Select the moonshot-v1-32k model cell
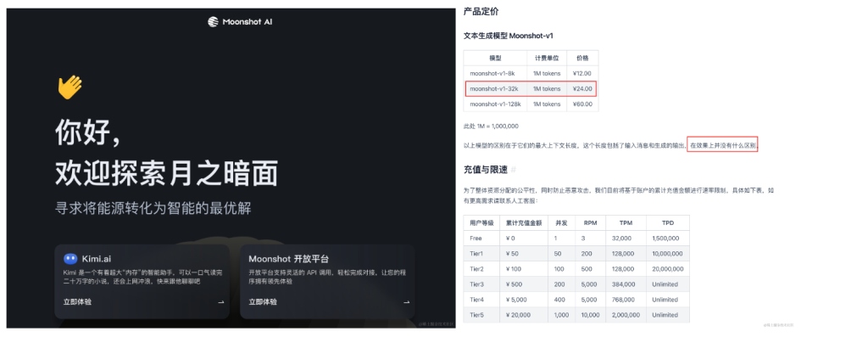This screenshot has width=868, height=337. tap(494, 88)
